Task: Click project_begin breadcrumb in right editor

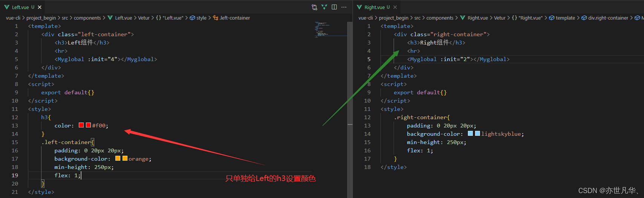Action: [x=393, y=18]
